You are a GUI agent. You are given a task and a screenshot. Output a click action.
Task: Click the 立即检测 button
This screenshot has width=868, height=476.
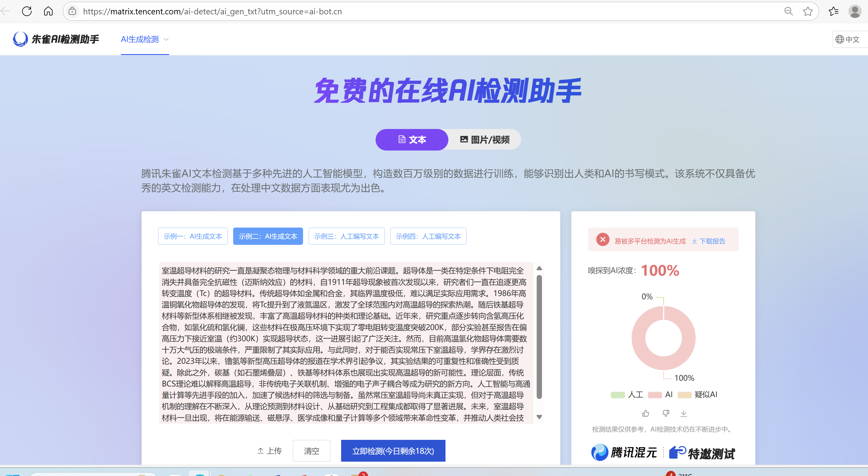click(x=393, y=451)
